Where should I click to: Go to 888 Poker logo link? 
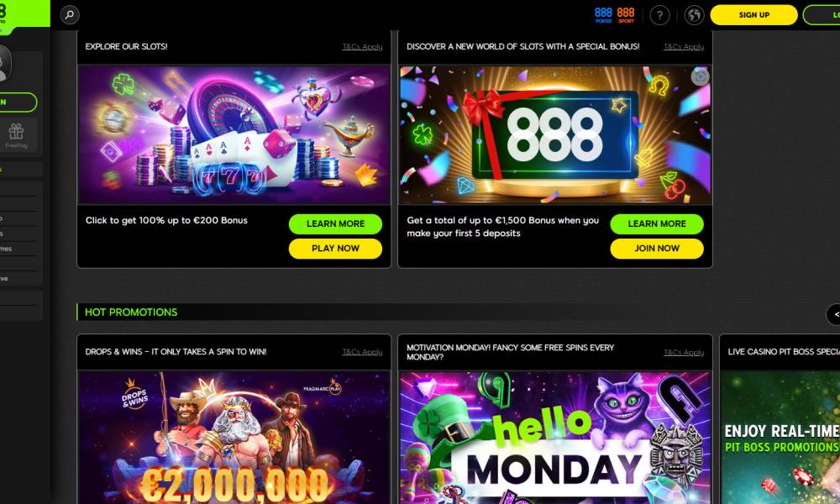[603, 14]
